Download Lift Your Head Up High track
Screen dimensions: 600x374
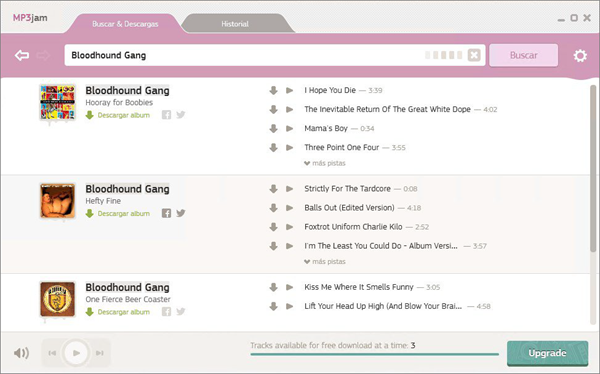click(x=273, y=306)
